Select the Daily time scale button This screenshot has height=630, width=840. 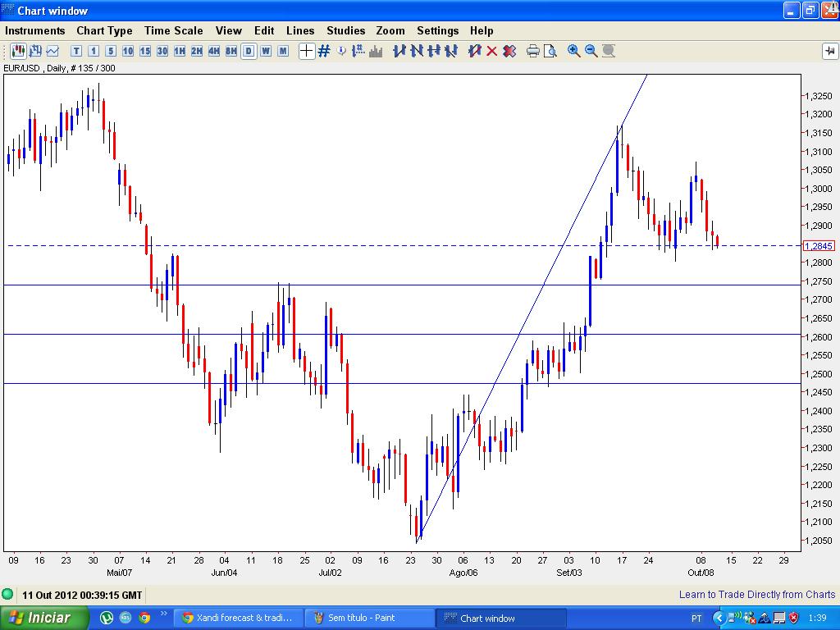tap(249, 52)
